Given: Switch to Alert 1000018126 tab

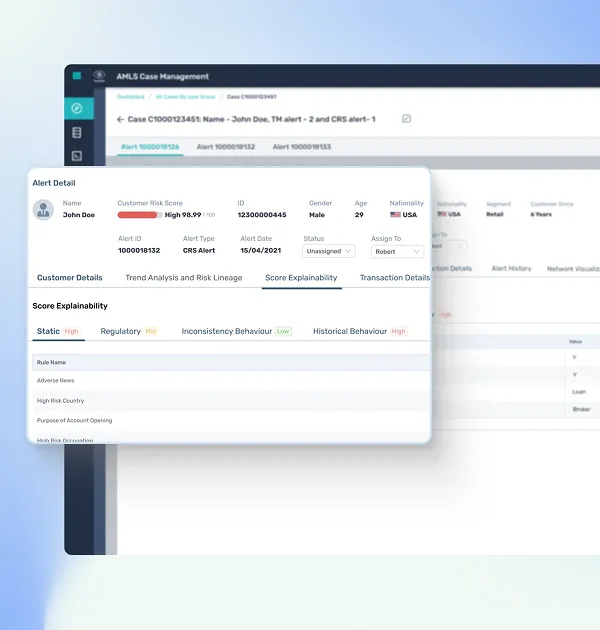Looking at the screenshot, I should 150,147.
